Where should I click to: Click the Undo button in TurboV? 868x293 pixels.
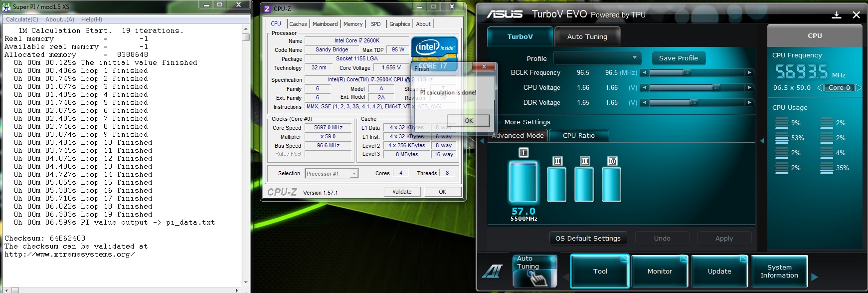coord(662,238)
